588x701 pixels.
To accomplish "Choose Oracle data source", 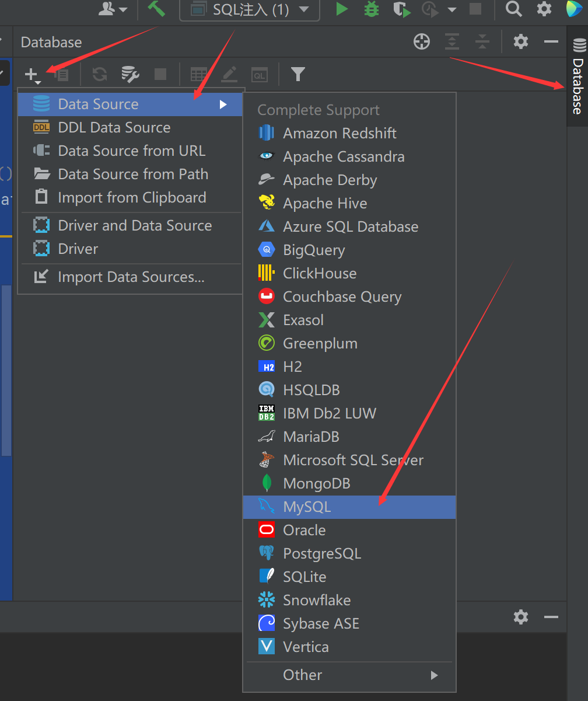I will click(x=349, y=531).
